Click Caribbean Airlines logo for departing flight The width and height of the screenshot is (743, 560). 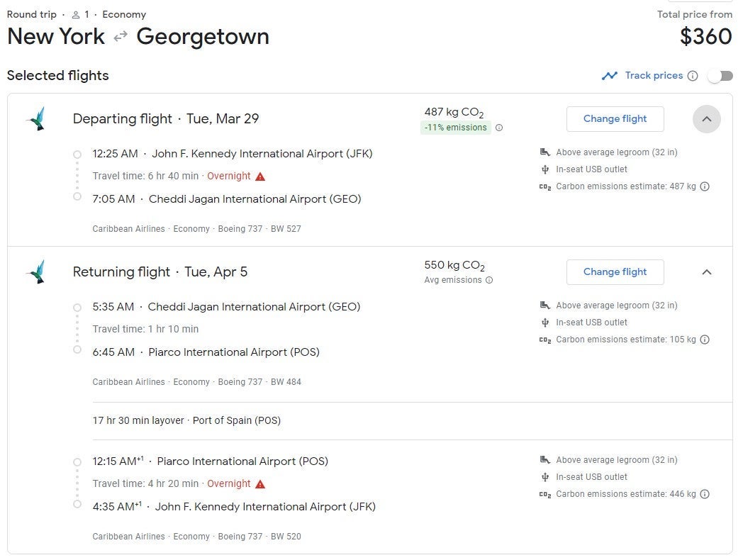coord(36,119)
